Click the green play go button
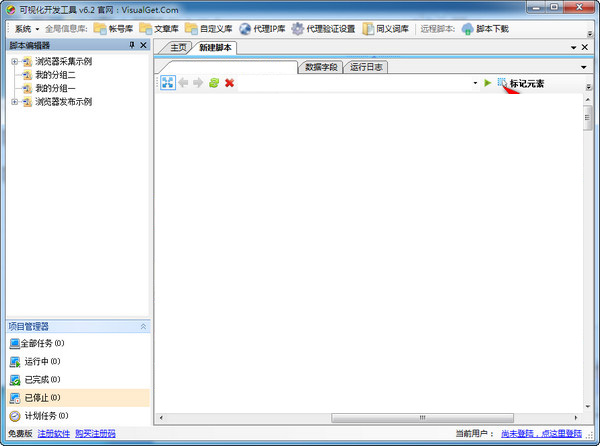600x446 pixels. click(x=488, y=83)
